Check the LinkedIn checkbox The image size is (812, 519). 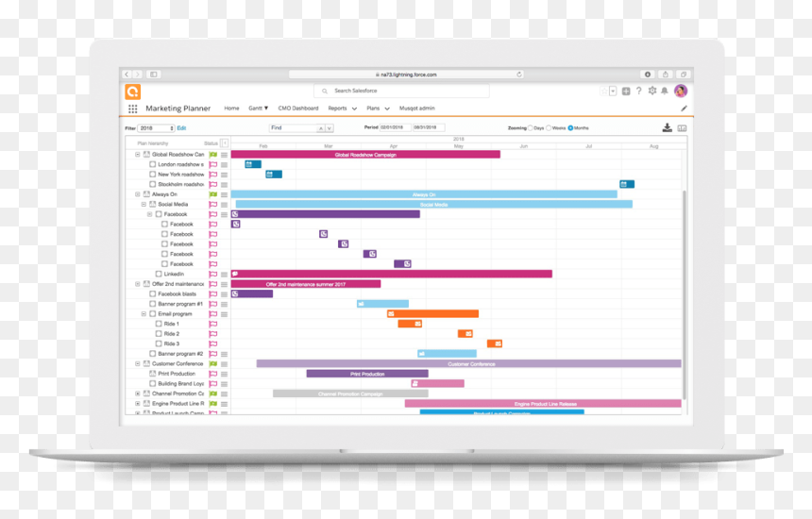point(159,275)
